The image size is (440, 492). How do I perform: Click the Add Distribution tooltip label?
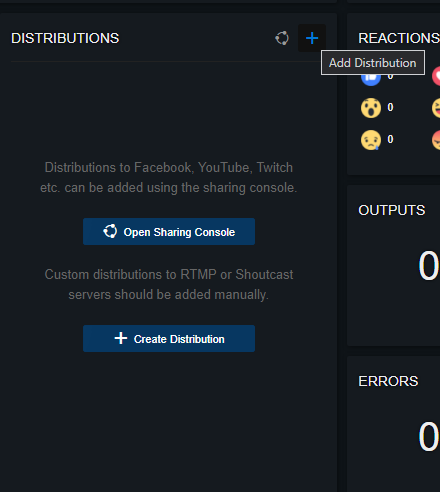coord(373,63)
